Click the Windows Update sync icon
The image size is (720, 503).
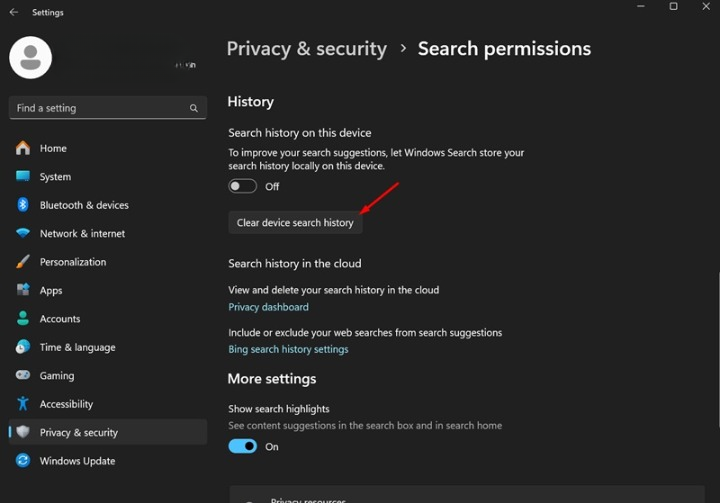(x=22, y=460)
